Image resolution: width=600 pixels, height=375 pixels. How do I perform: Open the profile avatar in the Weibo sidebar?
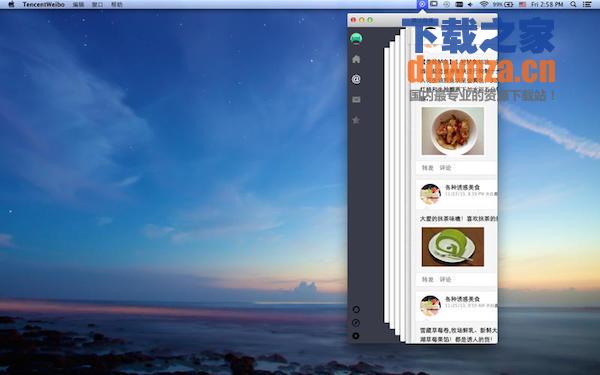tap(356, 39)
